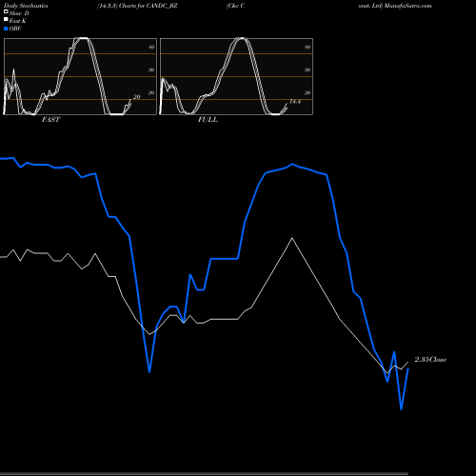The image size is (476, 476).
Task: Click the '50' axis label in FULL chart
Action: 307,69
